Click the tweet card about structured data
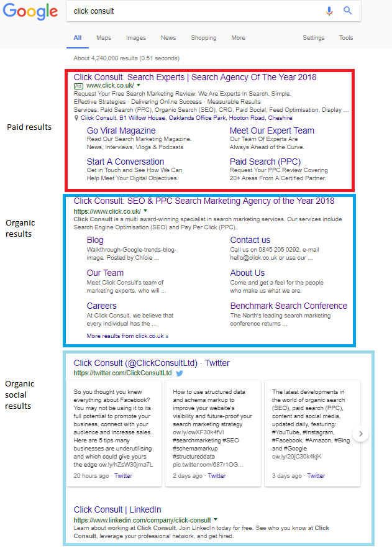392x548 pixels. point(213,434)
